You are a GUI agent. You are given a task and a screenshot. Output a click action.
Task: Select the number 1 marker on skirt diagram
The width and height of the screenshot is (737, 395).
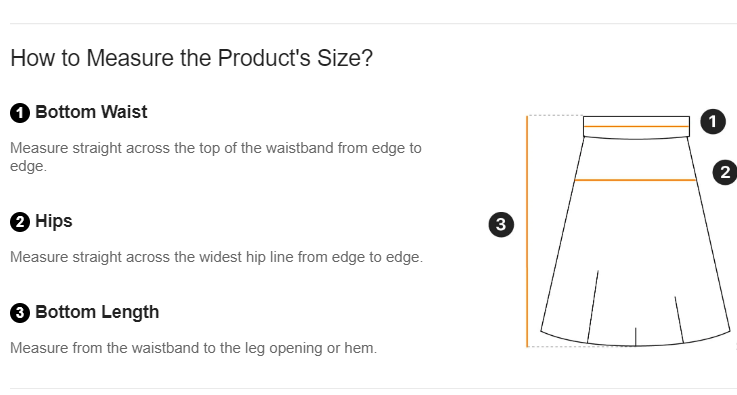713,121
